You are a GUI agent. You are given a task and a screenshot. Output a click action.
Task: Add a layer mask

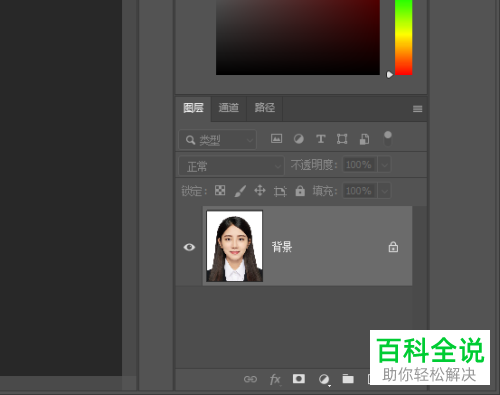pyautogui.click(x=299, y=379)
